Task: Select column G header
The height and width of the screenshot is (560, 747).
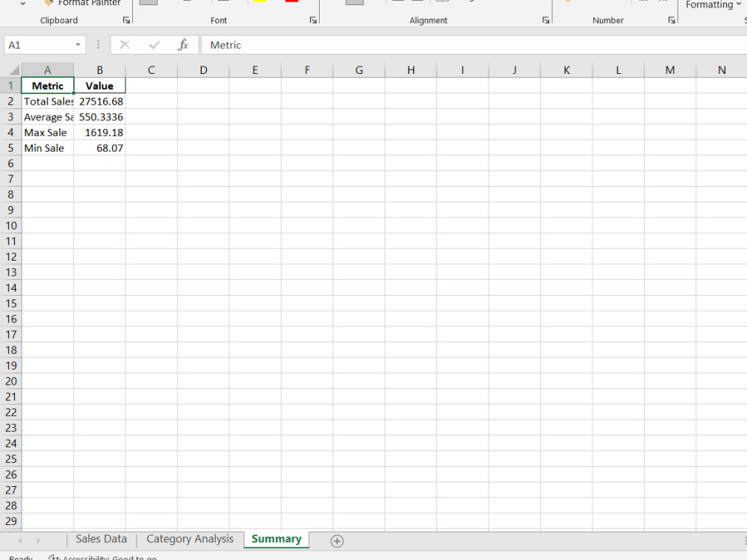Action: [x=359, y=70]
